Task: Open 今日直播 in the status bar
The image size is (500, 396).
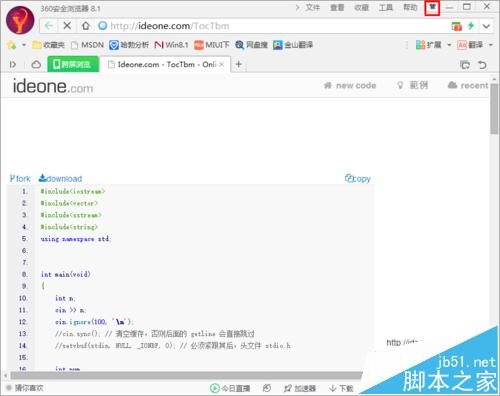Action: coord(230,388)
